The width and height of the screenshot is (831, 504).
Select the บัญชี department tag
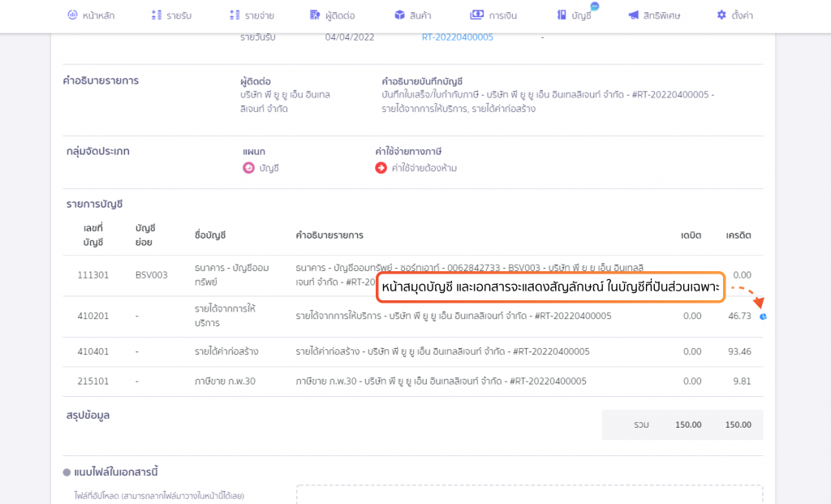260,168
